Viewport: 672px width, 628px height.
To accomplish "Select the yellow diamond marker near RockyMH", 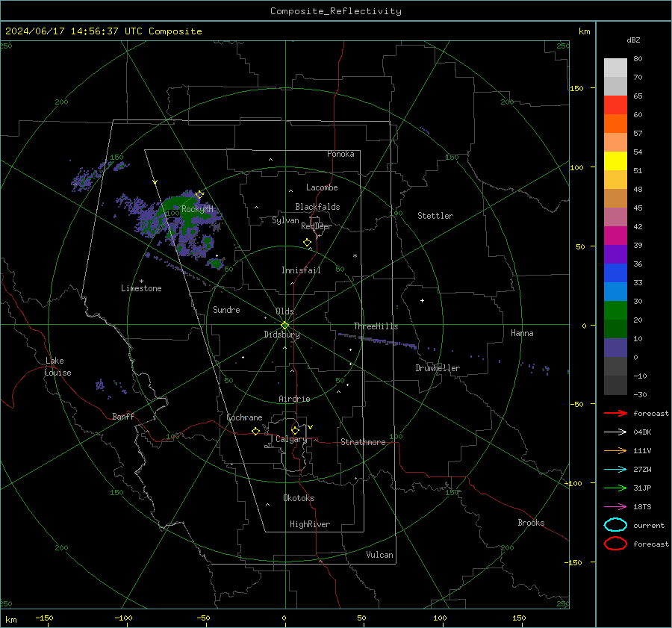I will [199, 195].
